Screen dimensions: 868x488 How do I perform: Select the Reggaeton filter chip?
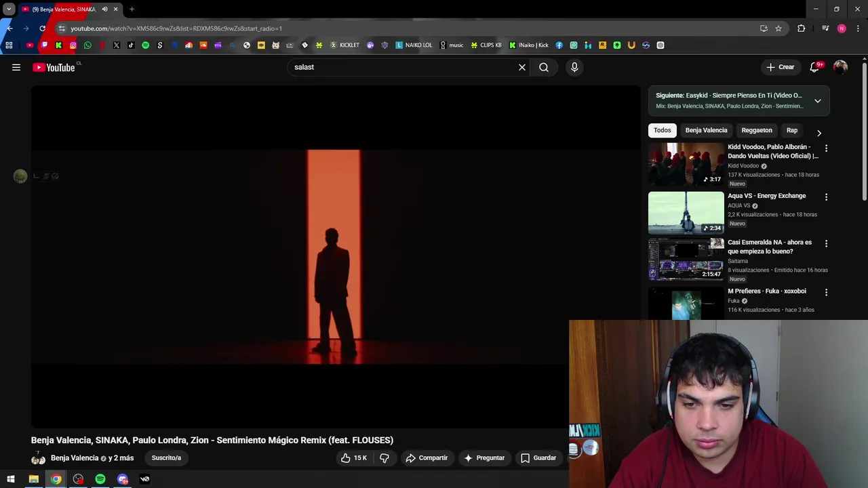coord(757,130)
